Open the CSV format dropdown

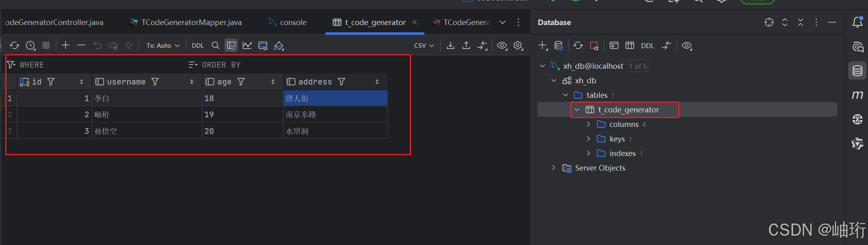(x=424, y=46)
